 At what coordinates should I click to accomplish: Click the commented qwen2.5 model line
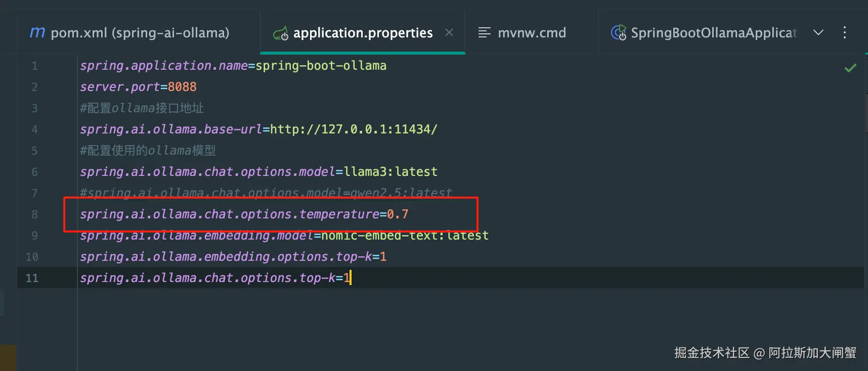[x=266, y=192]
